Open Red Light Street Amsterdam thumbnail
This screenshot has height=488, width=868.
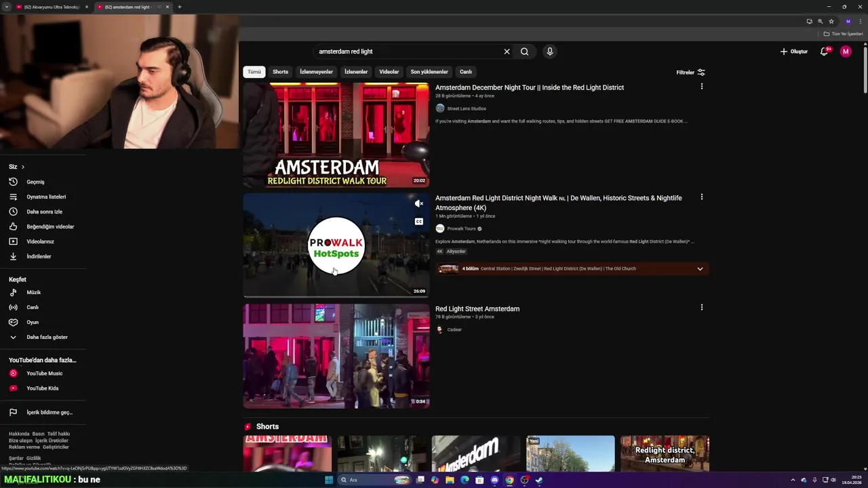coord(336,356)
